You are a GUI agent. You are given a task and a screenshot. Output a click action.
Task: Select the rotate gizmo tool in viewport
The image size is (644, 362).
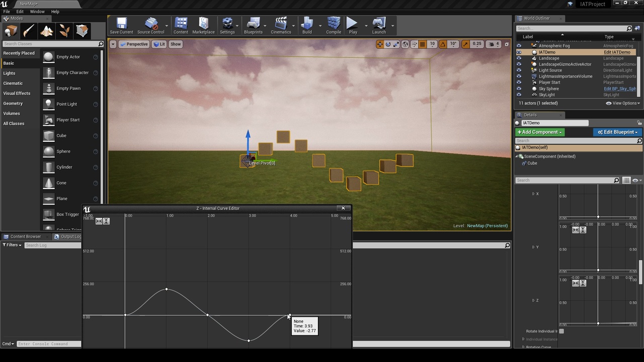pos(388,44)
